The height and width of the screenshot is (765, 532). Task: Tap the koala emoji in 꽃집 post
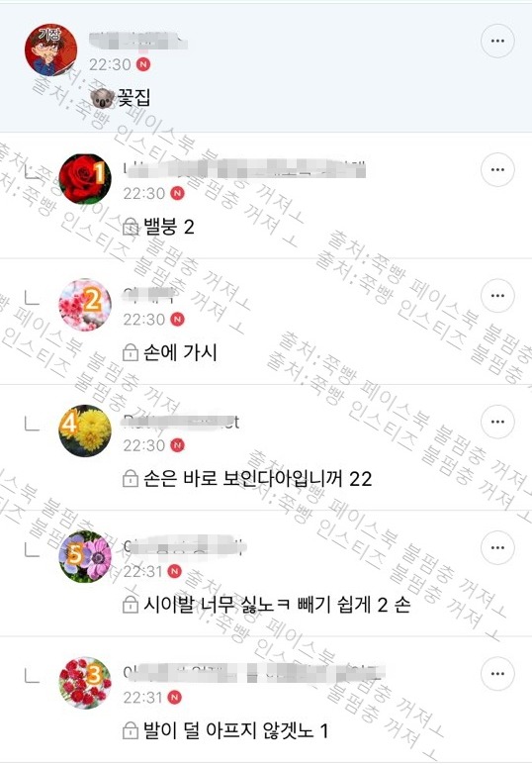point(103,98)
